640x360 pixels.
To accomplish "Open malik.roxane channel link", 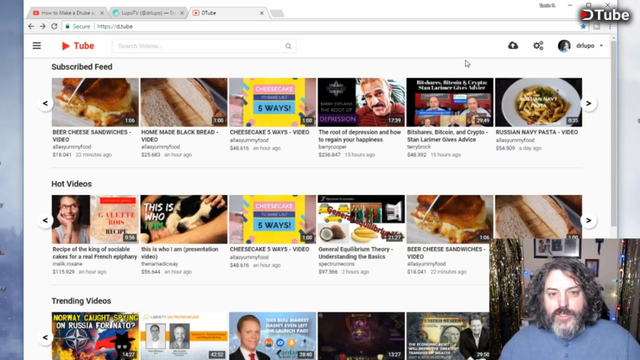I will click(x=67, y=264).
